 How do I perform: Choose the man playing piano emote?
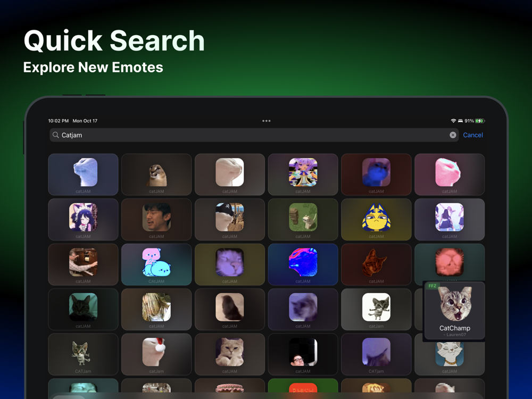coord(83,264)
